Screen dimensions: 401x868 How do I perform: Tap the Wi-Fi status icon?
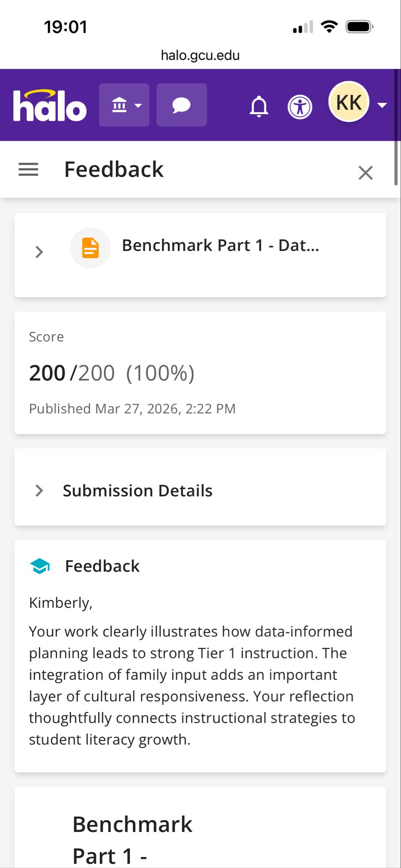329,27
